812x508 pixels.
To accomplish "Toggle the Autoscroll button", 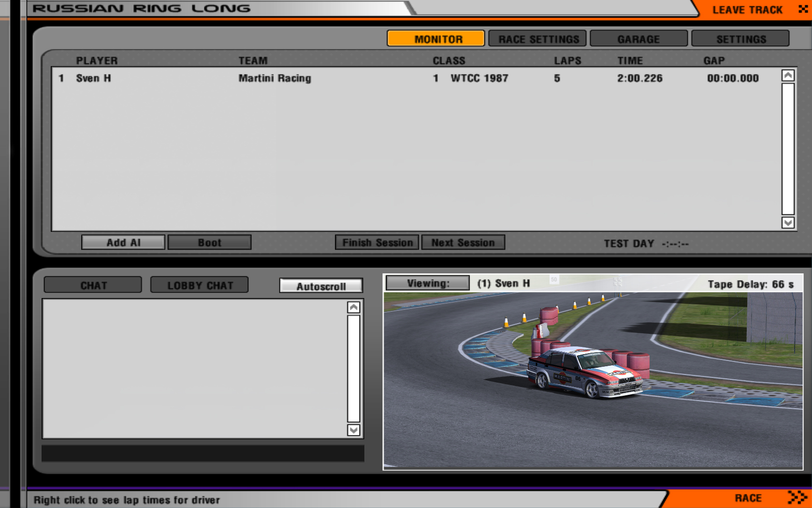I will tap(321, 286).
